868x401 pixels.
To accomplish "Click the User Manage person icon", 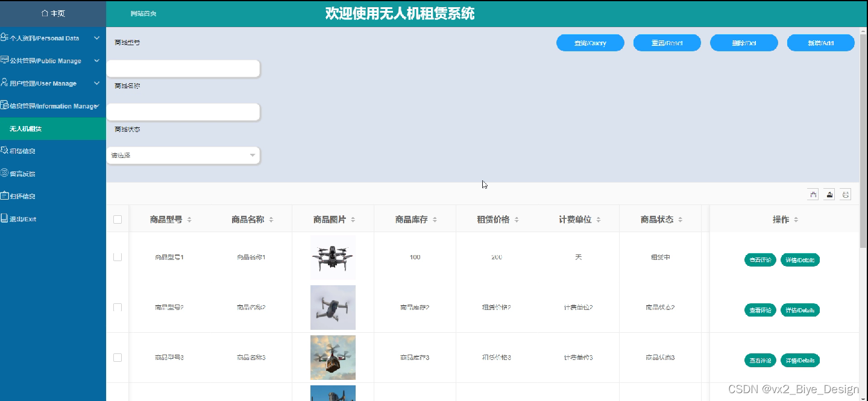I will [x=4, y=83].
